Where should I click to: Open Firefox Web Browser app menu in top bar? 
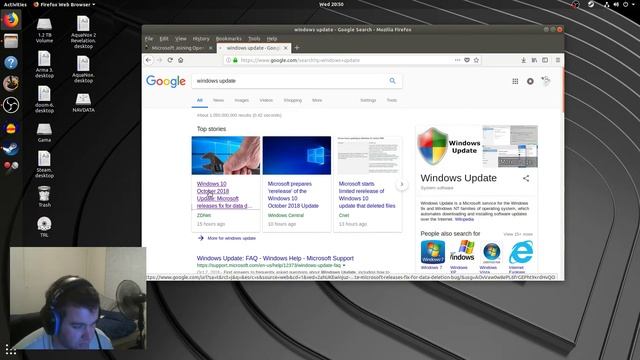point(64,4)
